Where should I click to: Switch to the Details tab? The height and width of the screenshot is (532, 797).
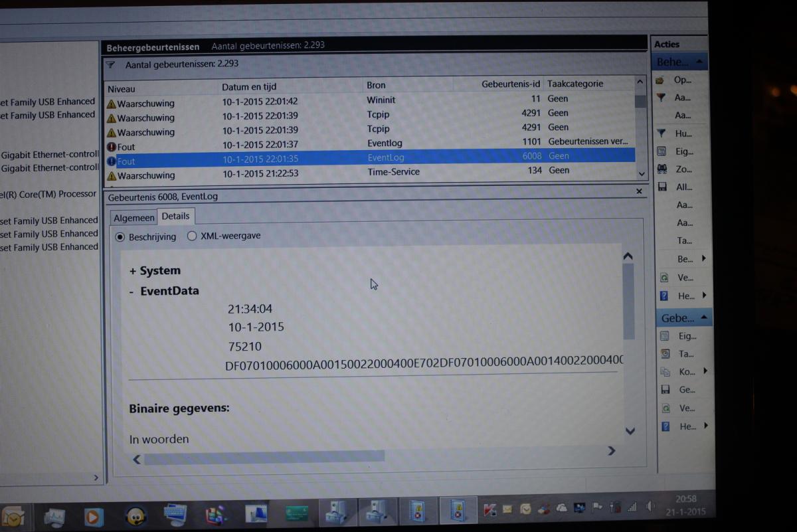pyautogui.click(x=175, y=217)
